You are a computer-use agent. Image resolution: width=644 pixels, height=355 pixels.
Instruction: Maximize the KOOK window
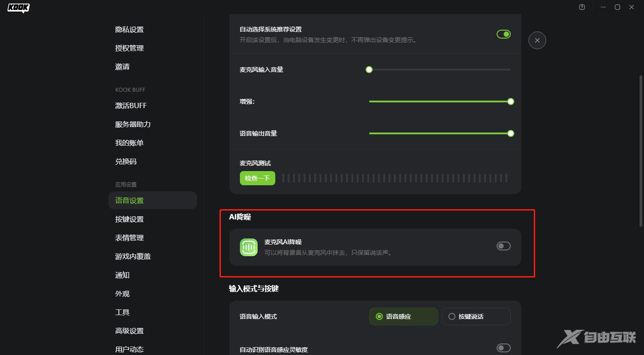617,7
